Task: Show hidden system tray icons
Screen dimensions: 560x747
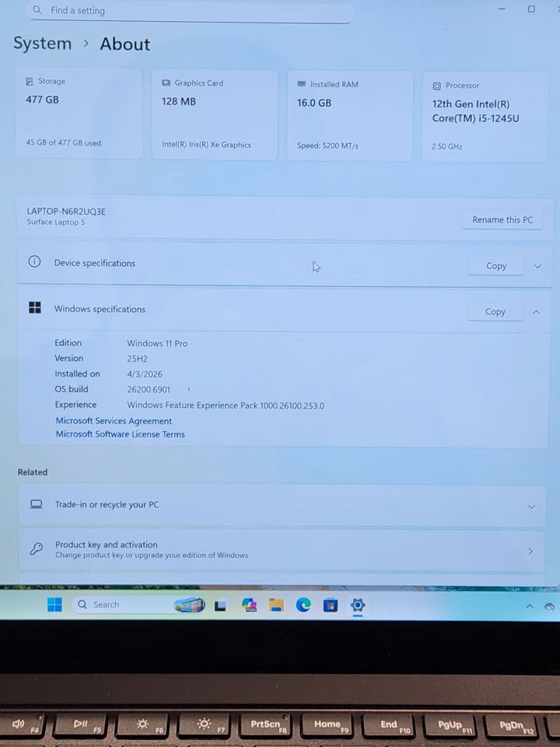Action: [529, 606]
